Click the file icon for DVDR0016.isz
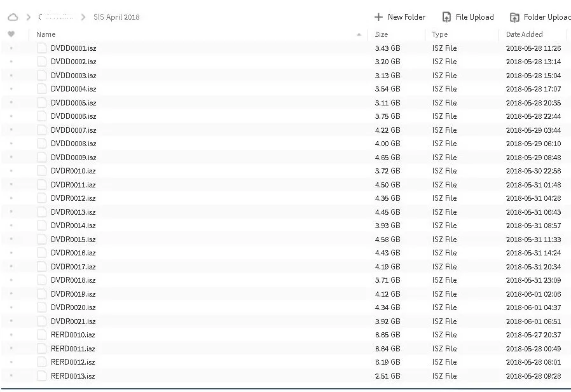Image resolution: width=571 pixels, height=392 pixels. coord(42,253)
